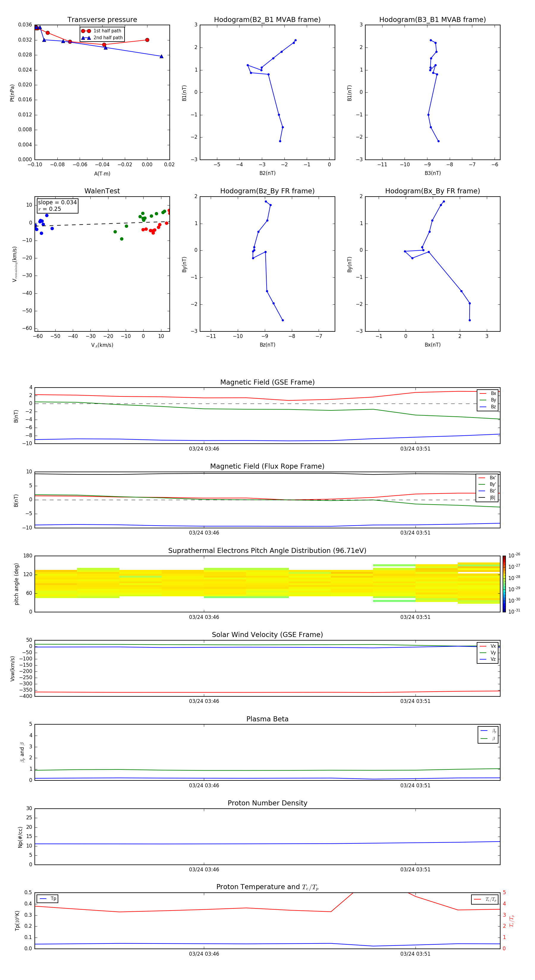The height and width of the screenshot is (980, 535).
Task: Click '03/24 03:46' under GSE magnetic field
Action: tap(204, 449)
